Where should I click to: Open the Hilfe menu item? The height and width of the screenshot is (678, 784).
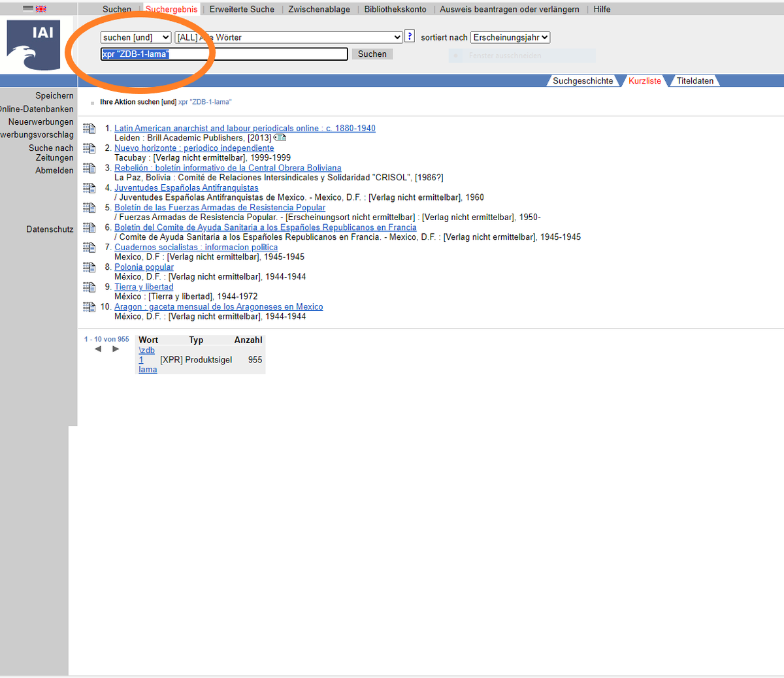point(602,9)
